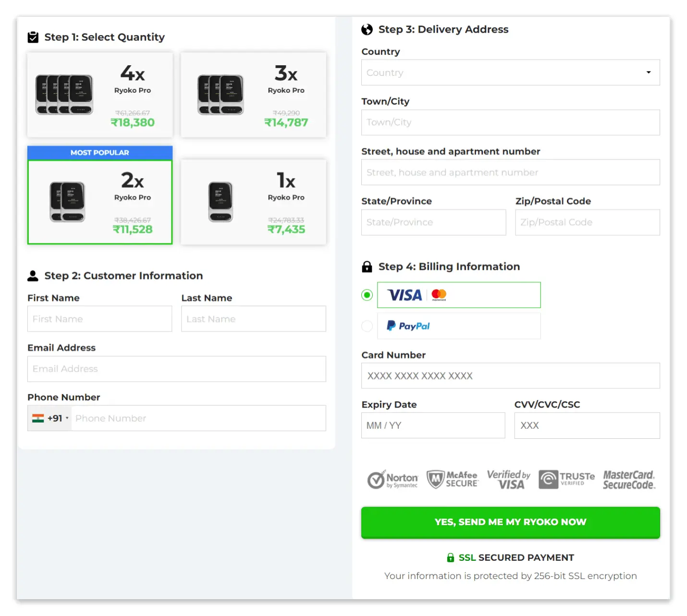Select the 4x Ryoko Pro package

(100, 95)
